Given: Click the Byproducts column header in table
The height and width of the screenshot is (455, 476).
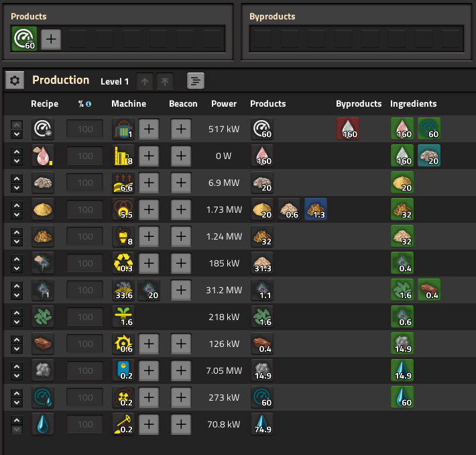Looking at the screenshot, I should [359, 103].
